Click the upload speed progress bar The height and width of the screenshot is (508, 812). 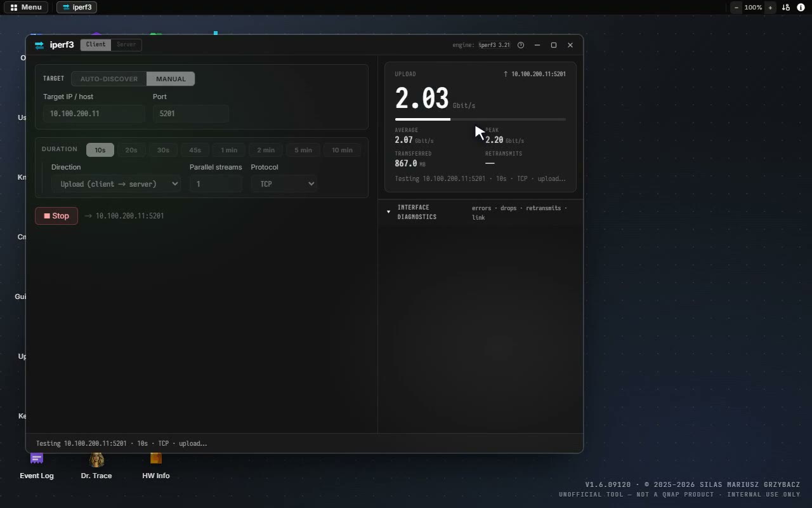[480, 119]
